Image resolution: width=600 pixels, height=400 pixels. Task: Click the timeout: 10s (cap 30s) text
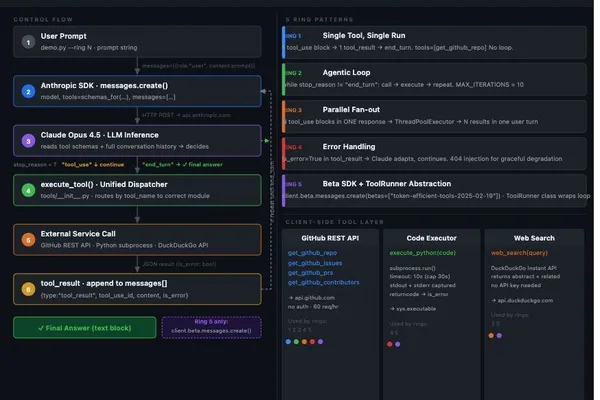pyautogui.click(x=420, y=276)
